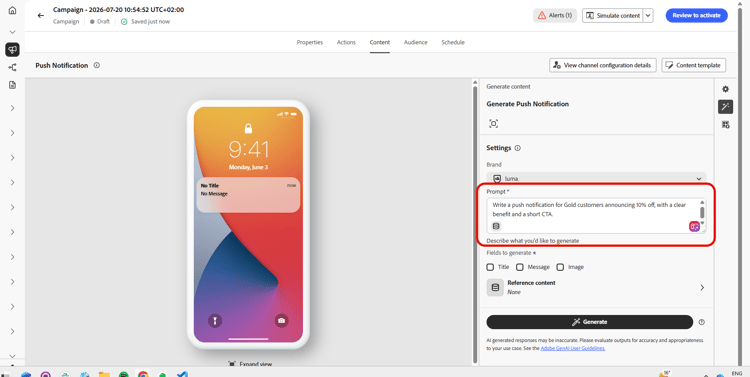Click the padlock icon on phone preview
The height and width of the screenshot is (377, 750).
248,128
